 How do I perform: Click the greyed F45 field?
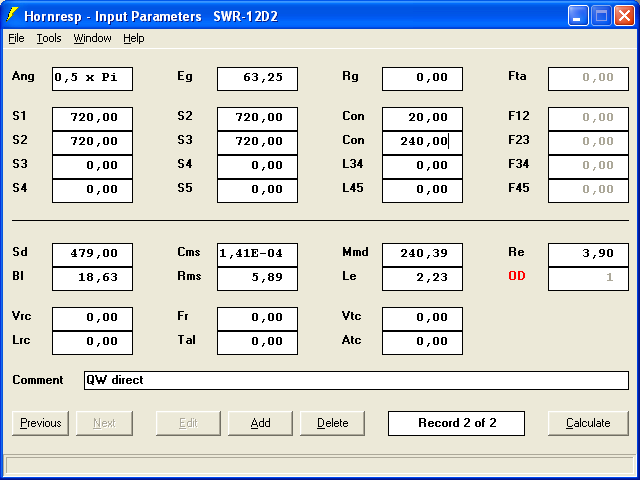(588, 191)
